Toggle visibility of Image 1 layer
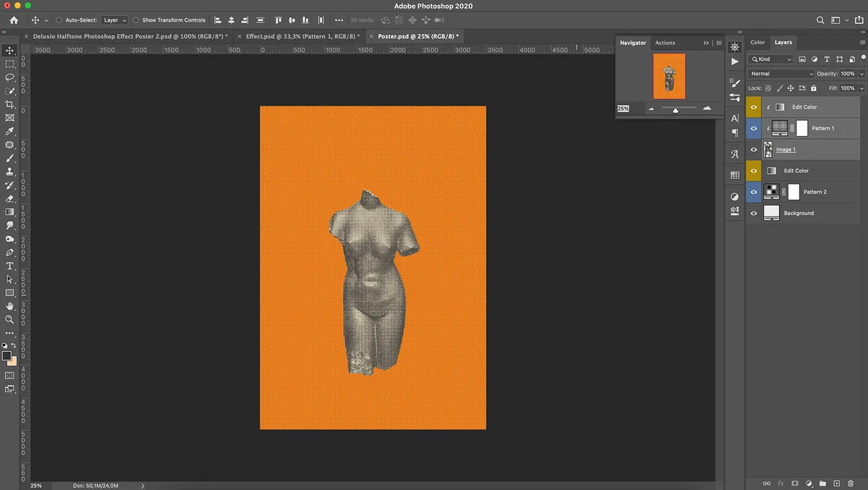Image resolution: width=868 pixels, height=490 pixels. click(754, 150)
